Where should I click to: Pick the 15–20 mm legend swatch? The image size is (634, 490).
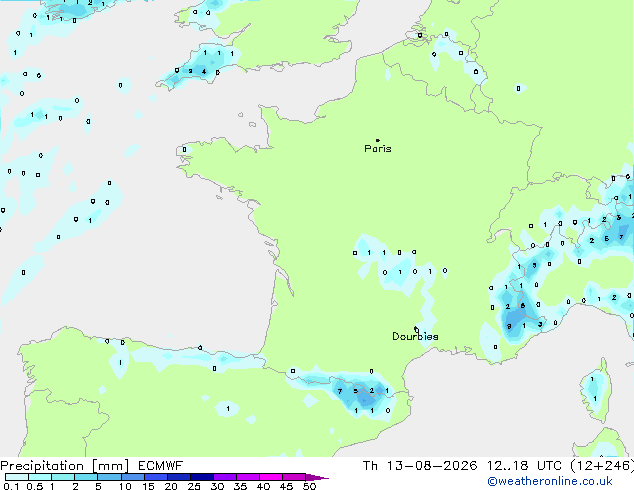point(156,477)
